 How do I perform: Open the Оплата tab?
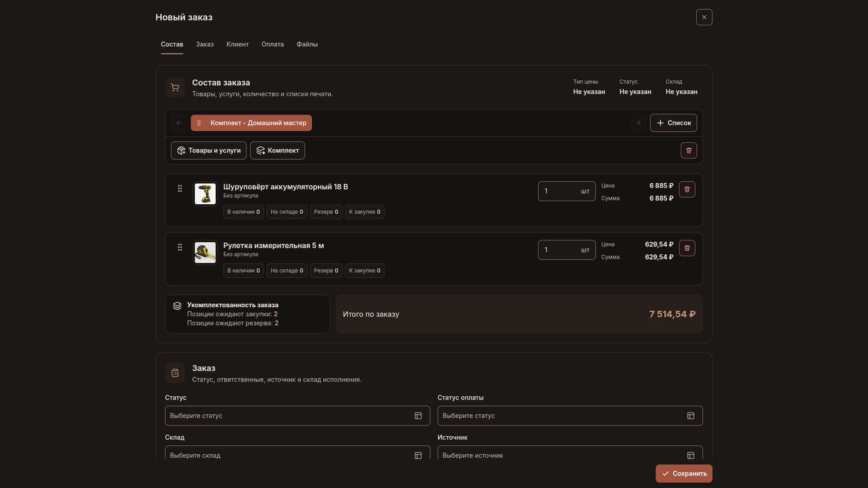point(272,44)
